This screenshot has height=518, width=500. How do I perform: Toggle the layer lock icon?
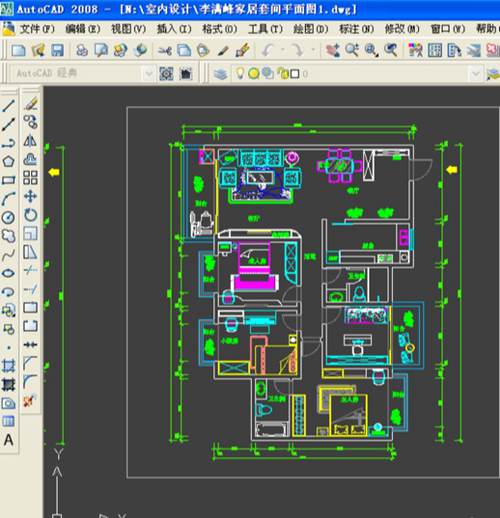coord(283,73)
